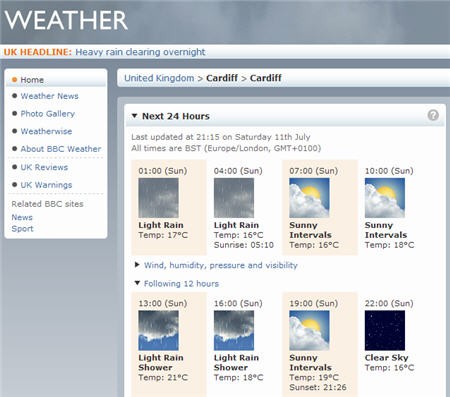Screen dimensions: 450x397
Task: Click the Last updated at 21:15 text
Action: click(221, 137)
